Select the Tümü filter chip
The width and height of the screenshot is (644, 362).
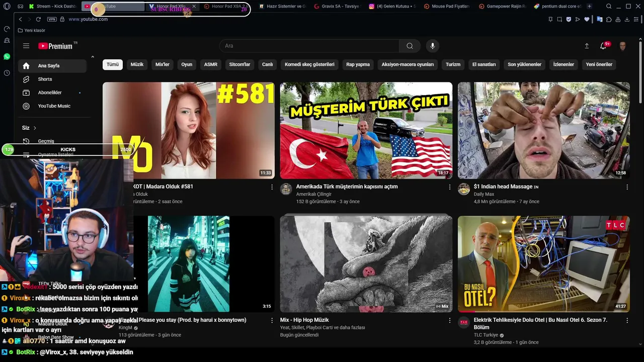coord(113,64)
